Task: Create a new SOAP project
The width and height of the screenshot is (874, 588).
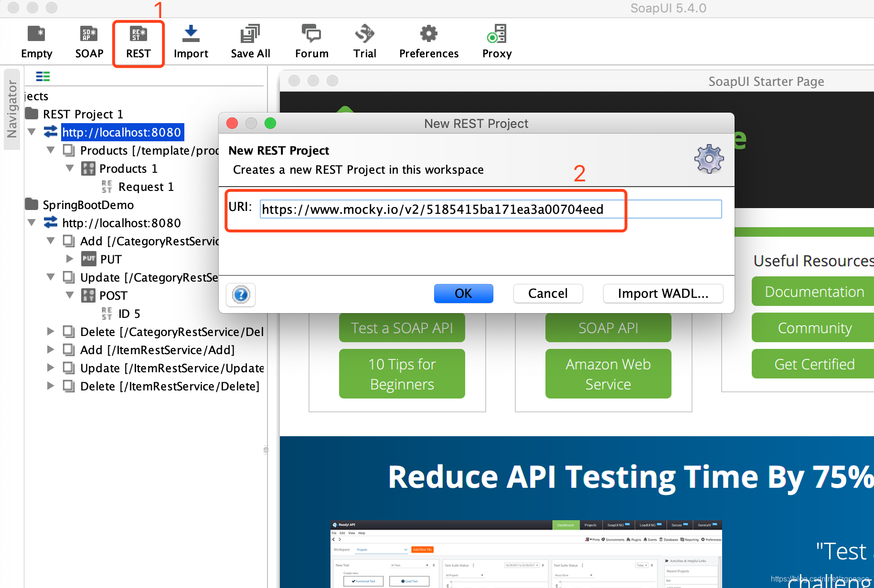Action: (89, 42)
